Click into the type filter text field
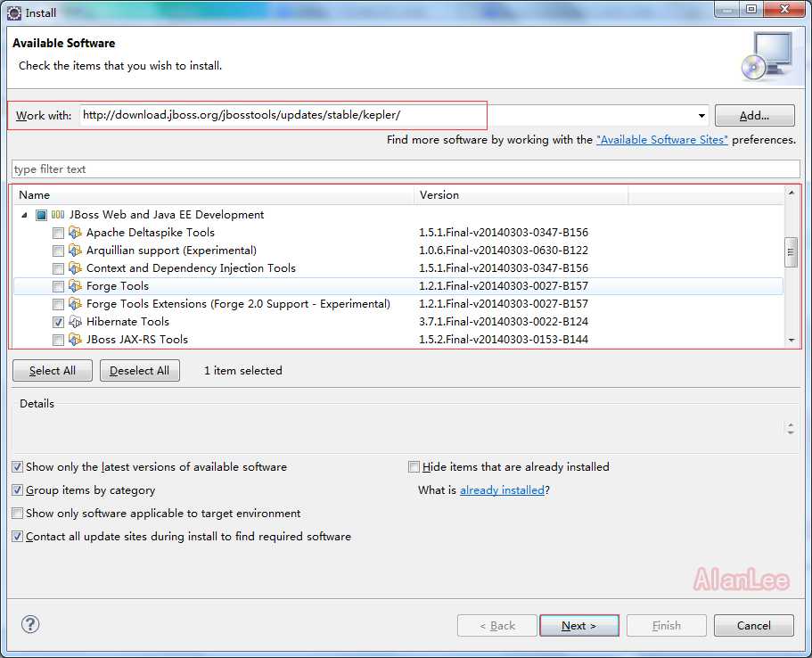This screenshot has width=812, height=658. click(x=406, y=169)
